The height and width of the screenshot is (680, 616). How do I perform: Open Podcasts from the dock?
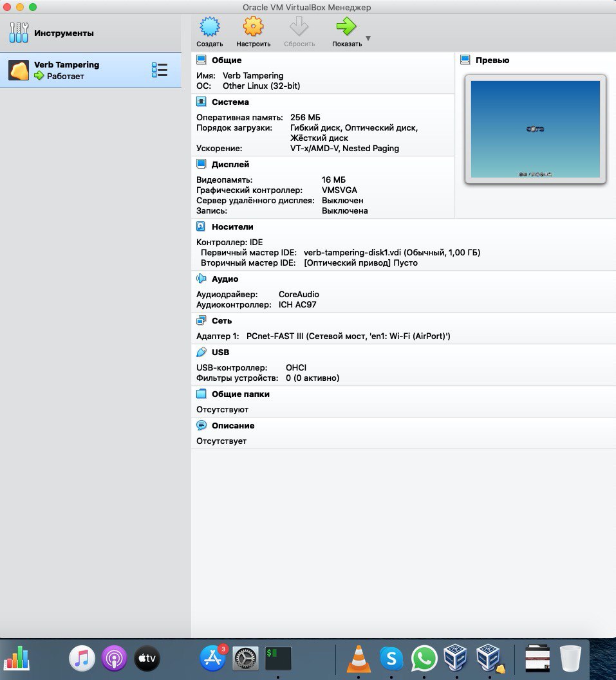point(114,658)
